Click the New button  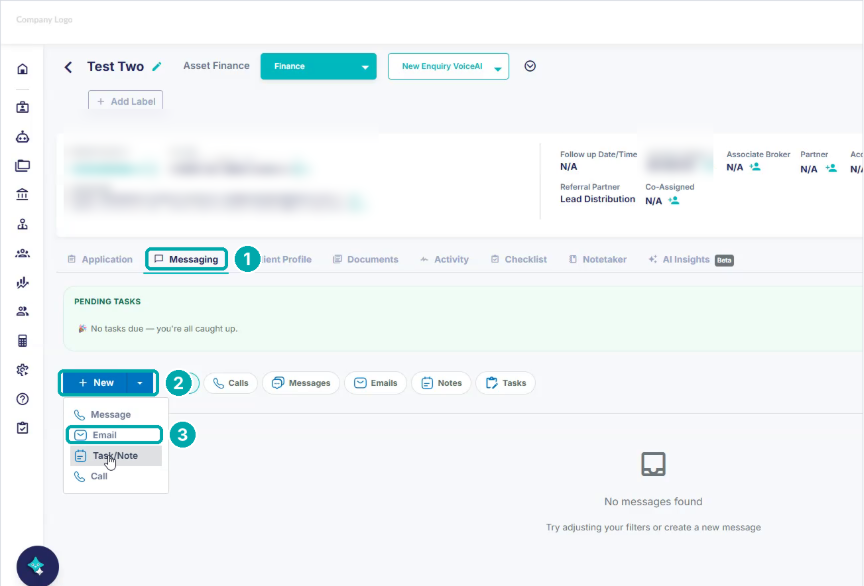coord(96,383)
